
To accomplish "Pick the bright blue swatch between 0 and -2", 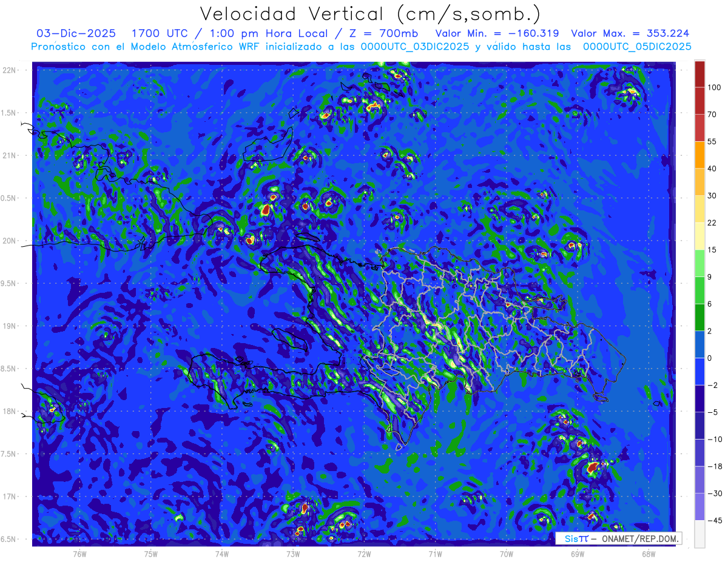I will [x=699, y=371].
